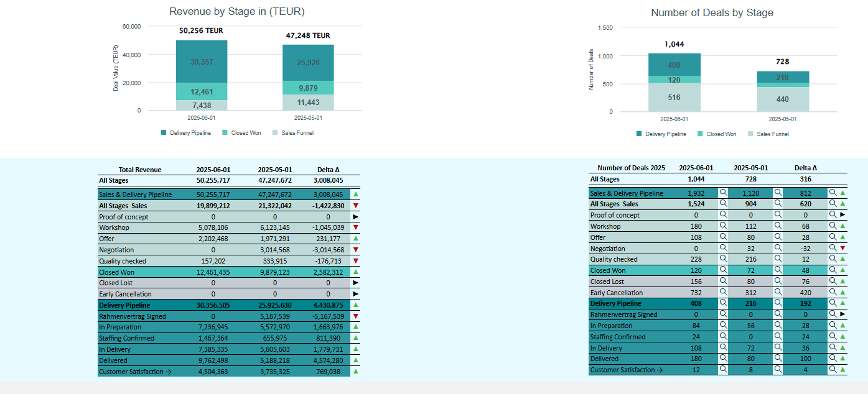Click the magnifier beside Workshop's 2025-06-01 deal count
This screenshot has height=394, width=868.
pos(723,226)
